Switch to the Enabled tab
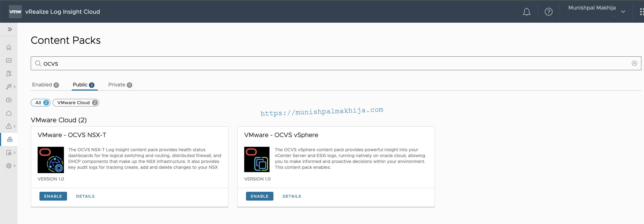644x224 pixels. point(45,85)
